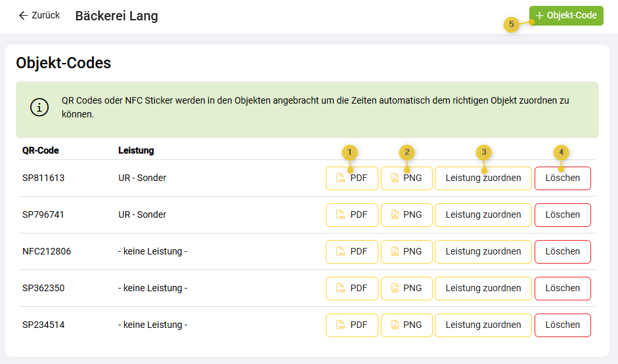The image size is (618, 364).
Task: Remove code SP234514 with Löschen
Action: [x=563, y=325]
